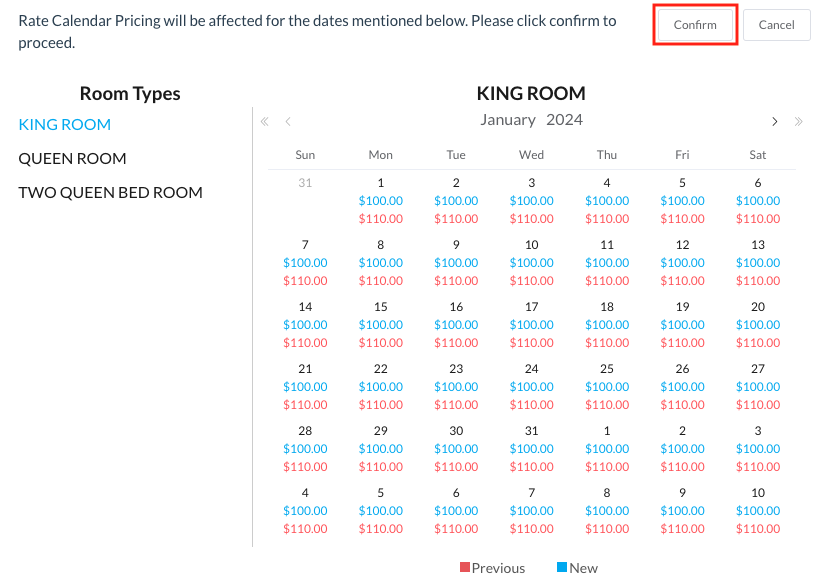820x580 pixels.
Task: Select Saturday January 13
Action: (758, 245)
